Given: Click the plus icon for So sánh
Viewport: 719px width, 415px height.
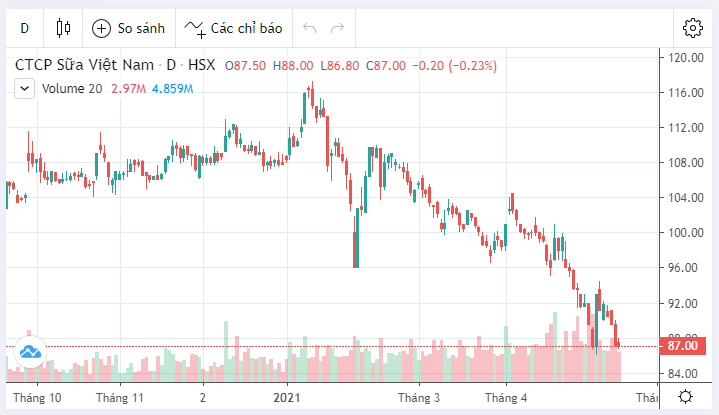Looking at the screenshot, I should click(x=101, y=27).
